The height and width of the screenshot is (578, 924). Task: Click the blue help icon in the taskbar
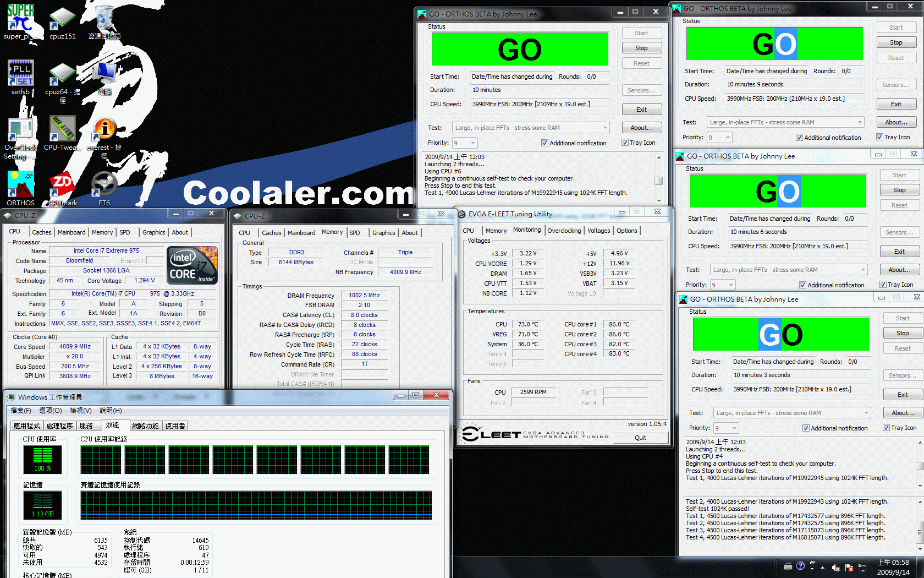click(x=800, y=566)
